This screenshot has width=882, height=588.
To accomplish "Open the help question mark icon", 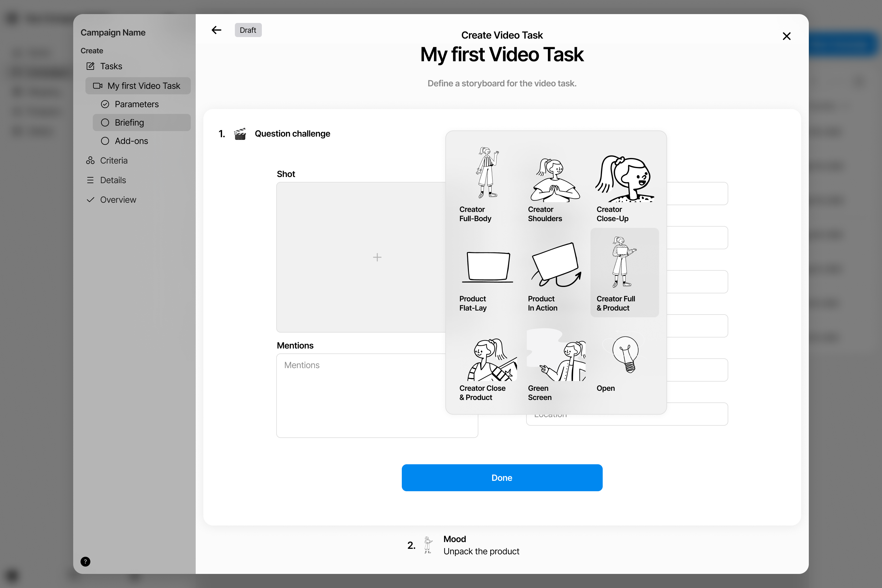I will coord(85,561).
